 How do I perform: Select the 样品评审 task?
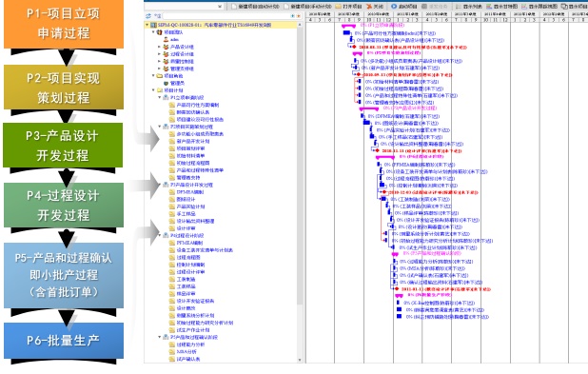tap(183, 294)
